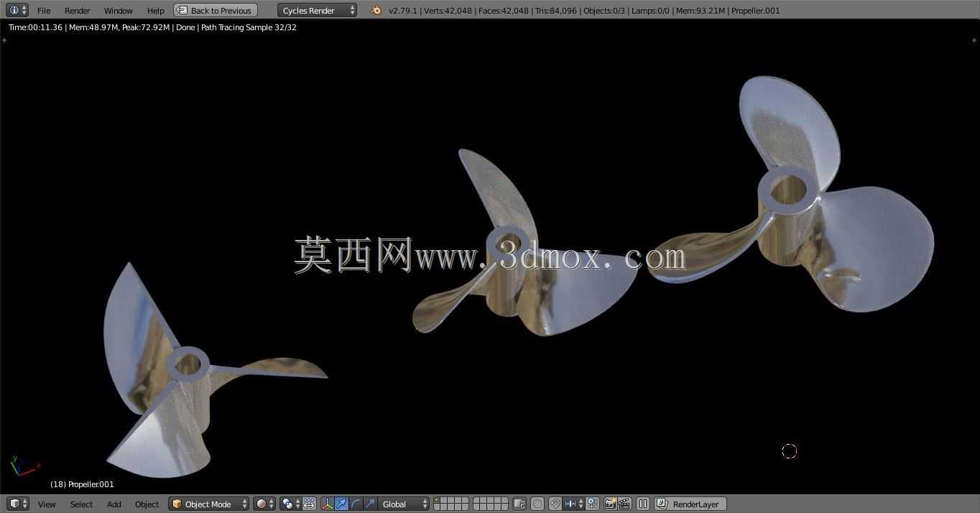Image resolution: width=980 pixels, height=513 pixels.
Task: Click the v2.79.1 version text
Action: [x=403, y=11]
